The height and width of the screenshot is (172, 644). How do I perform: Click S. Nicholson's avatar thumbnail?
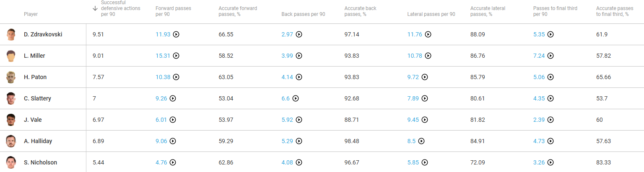[11, 163]
